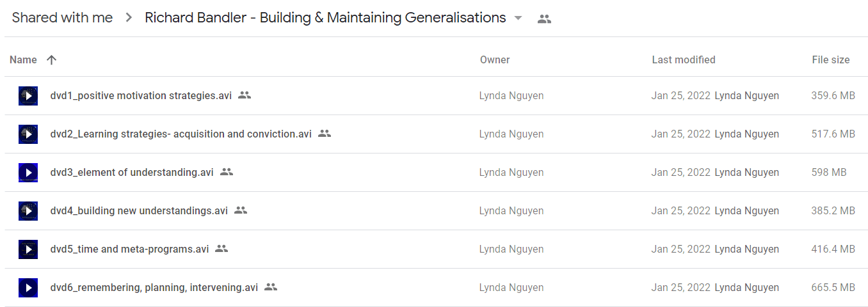Screen dimensions: 868x307
Task: Click video thumbnail icon for dvd2_Learning strategies
Action: point(28,134)
